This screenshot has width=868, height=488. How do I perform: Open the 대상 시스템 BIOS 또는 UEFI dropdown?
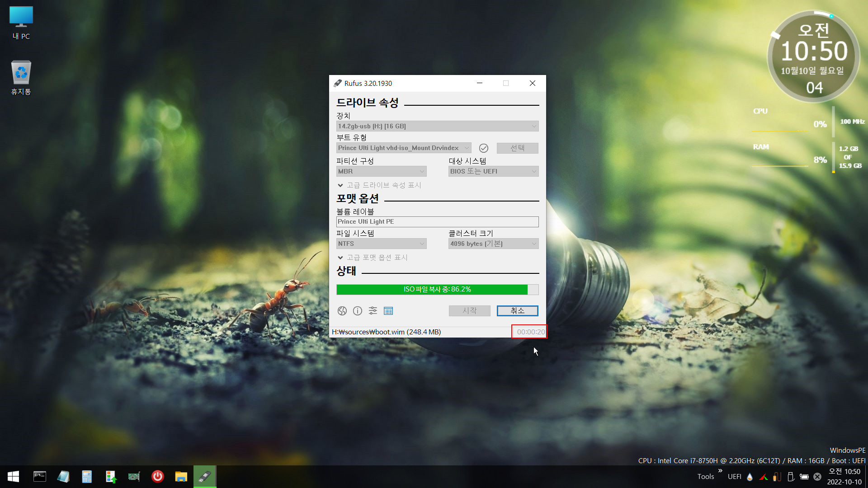(494, 172)
